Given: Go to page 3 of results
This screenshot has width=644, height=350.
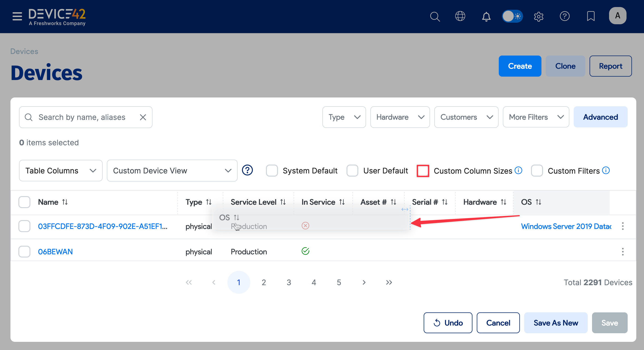Looking at the screenshot, I should (x=289, y=282).
